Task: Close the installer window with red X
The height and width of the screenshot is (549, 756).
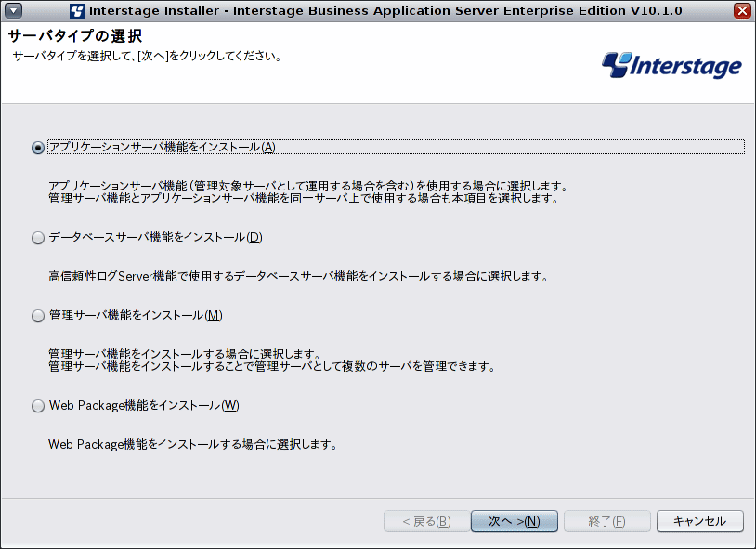Action: [742, 10]
